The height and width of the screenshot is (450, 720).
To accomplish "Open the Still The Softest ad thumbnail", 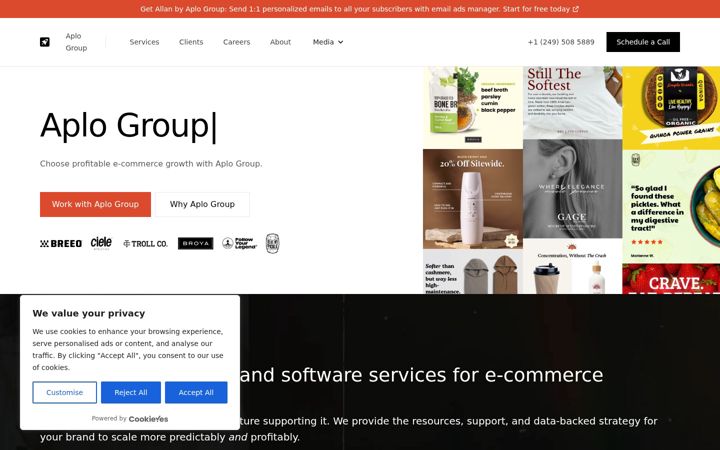I will point(573,102).
